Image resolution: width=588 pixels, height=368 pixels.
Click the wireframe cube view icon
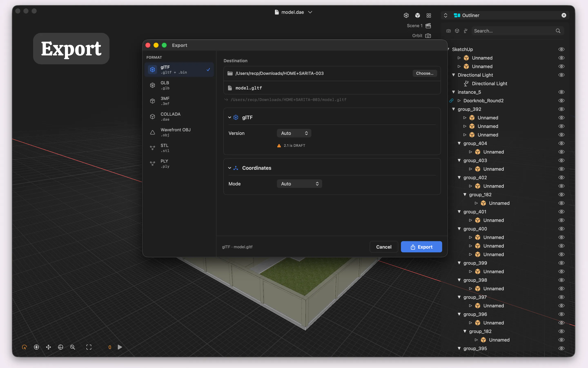[406, 15]
